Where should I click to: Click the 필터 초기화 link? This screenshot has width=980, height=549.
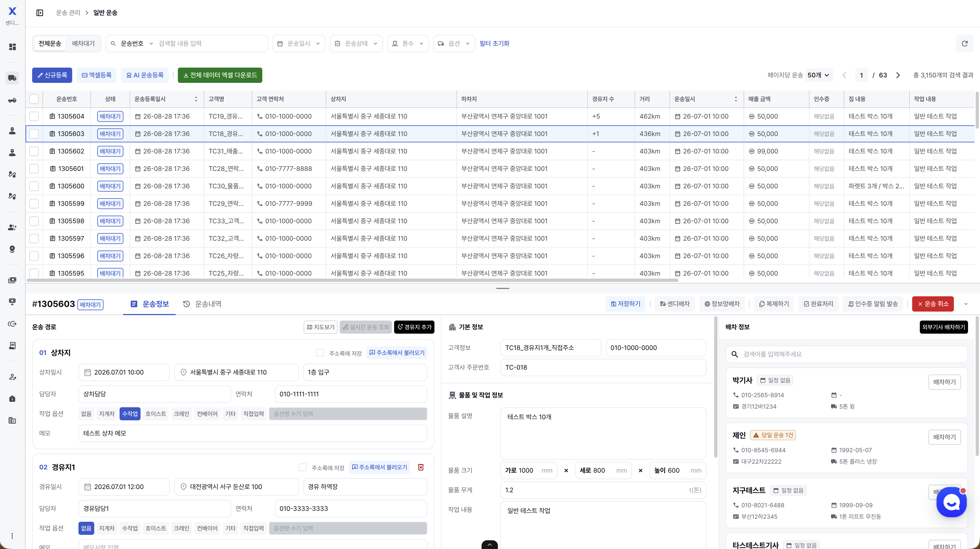[494, 43]
